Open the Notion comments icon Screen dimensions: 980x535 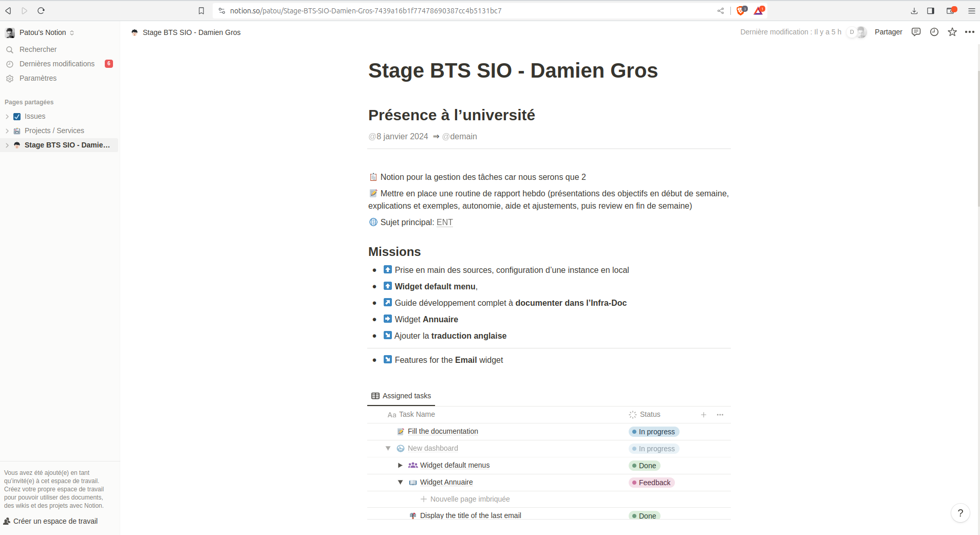point(916,32)
